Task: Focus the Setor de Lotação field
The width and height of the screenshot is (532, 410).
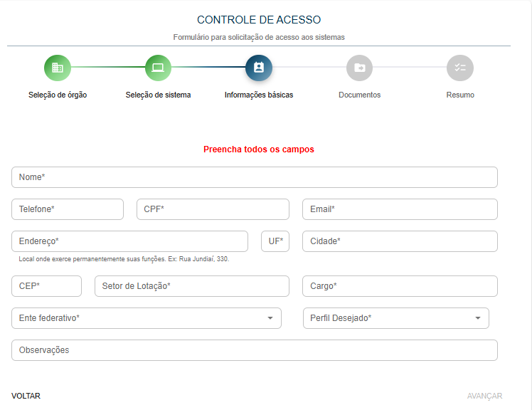Action: click(x=192, y=286)
